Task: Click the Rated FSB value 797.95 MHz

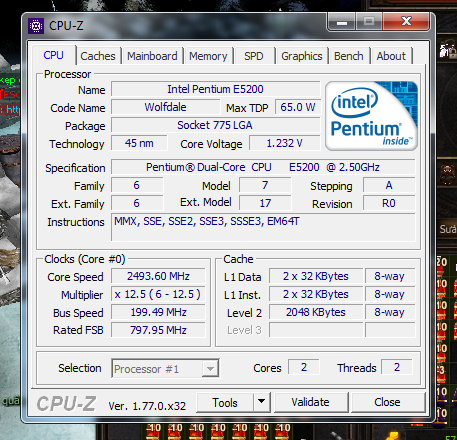Action: 158,330
